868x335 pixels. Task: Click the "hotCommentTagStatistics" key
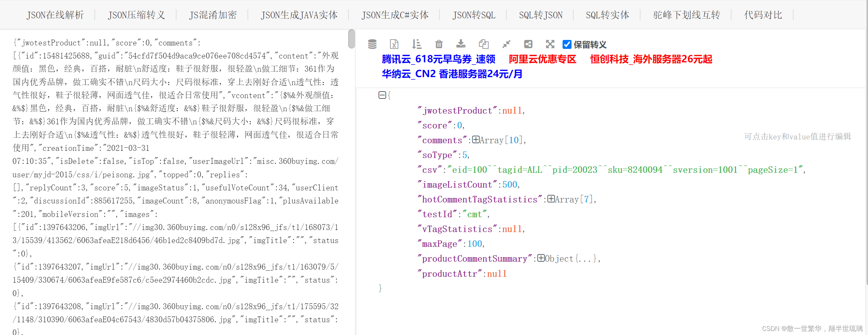(480, 199)
